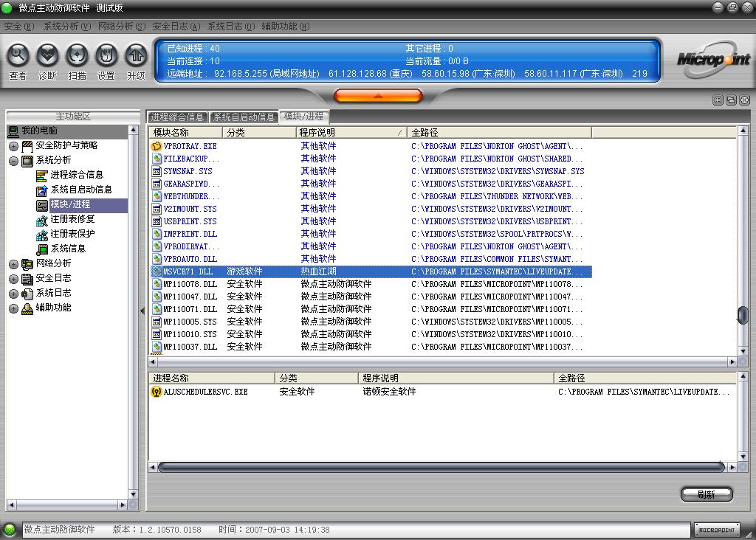Viewport: 756px width, 540px height.
Task: Click the VPROTRAY.EXE file icon
Action: tap(157, 146)
